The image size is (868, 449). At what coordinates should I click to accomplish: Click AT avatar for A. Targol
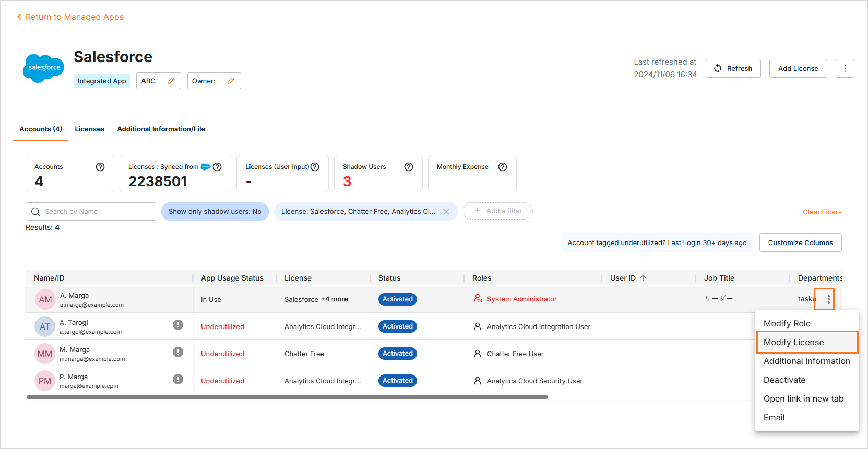coord(45,326)
